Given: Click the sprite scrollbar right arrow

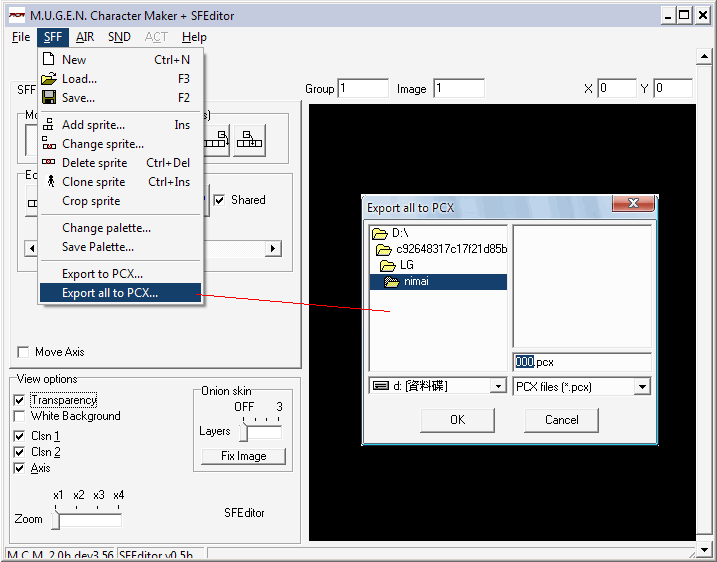Looking at the screenshot, I should [x=273, y=249].
